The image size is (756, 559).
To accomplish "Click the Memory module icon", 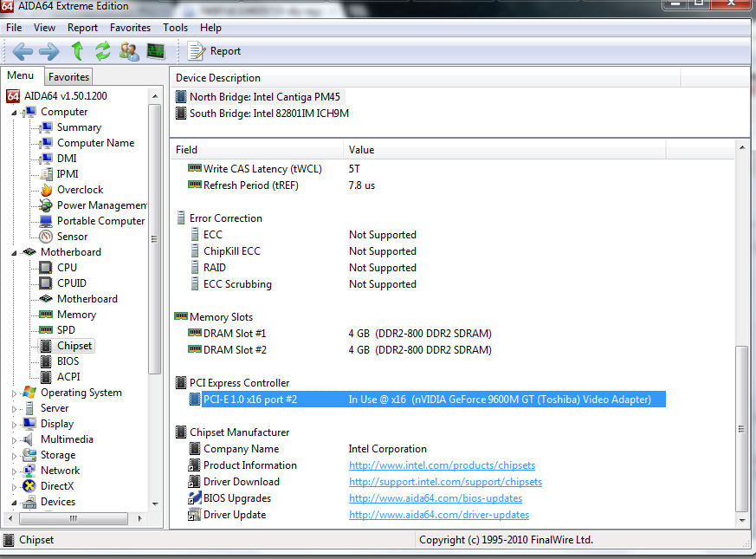I will coord(46,315).
